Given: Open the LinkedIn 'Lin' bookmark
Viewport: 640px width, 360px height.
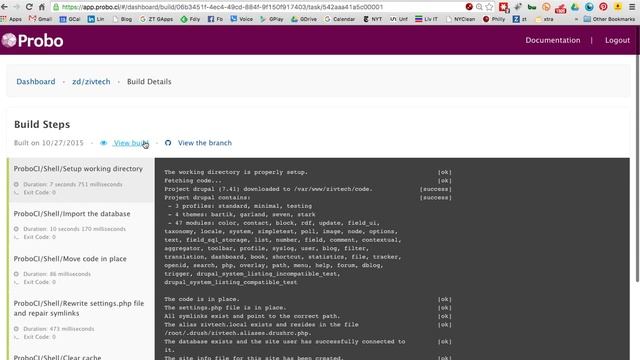Looking at the screenshot, I should [96, 19].
